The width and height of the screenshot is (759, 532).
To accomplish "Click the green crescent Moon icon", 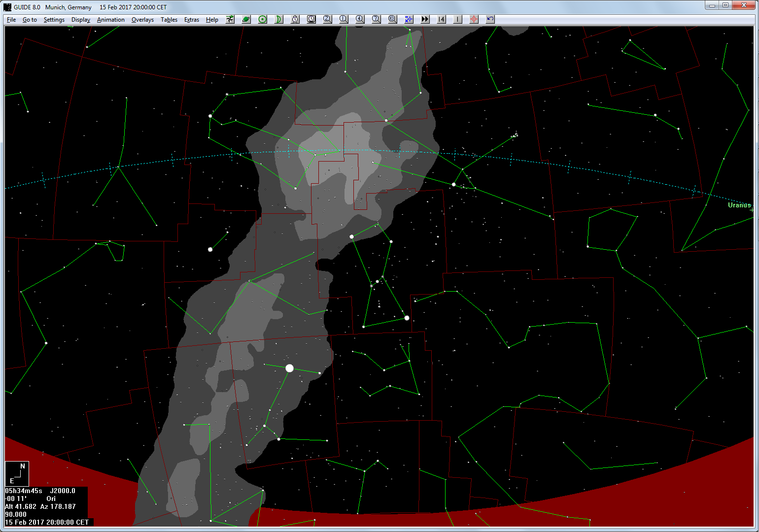I will 279,19.
